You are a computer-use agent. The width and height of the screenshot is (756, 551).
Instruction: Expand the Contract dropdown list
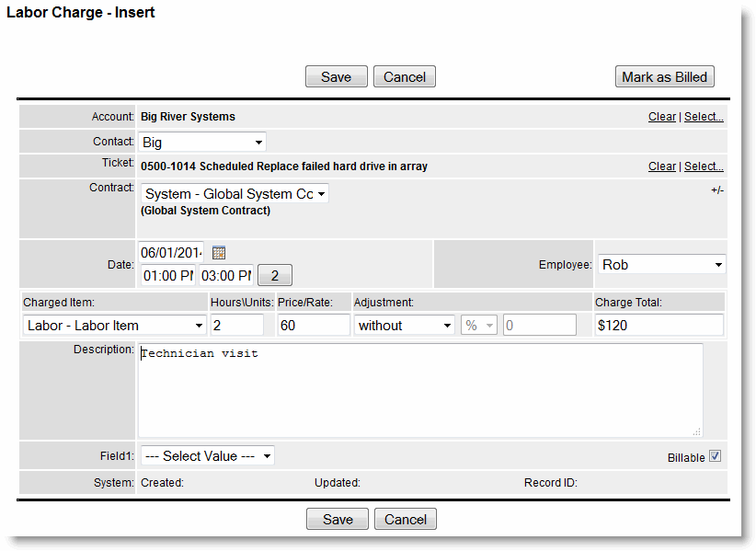point(235,194)
